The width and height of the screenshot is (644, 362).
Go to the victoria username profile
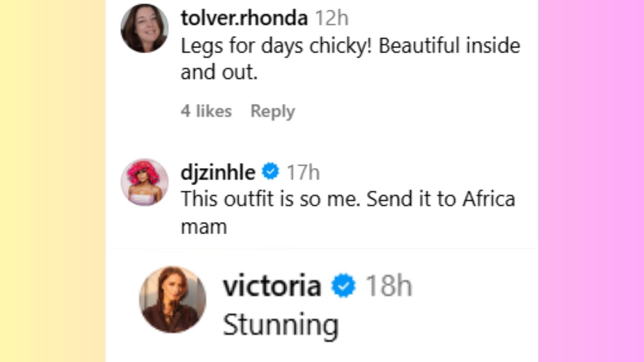[x=272, y=286]
